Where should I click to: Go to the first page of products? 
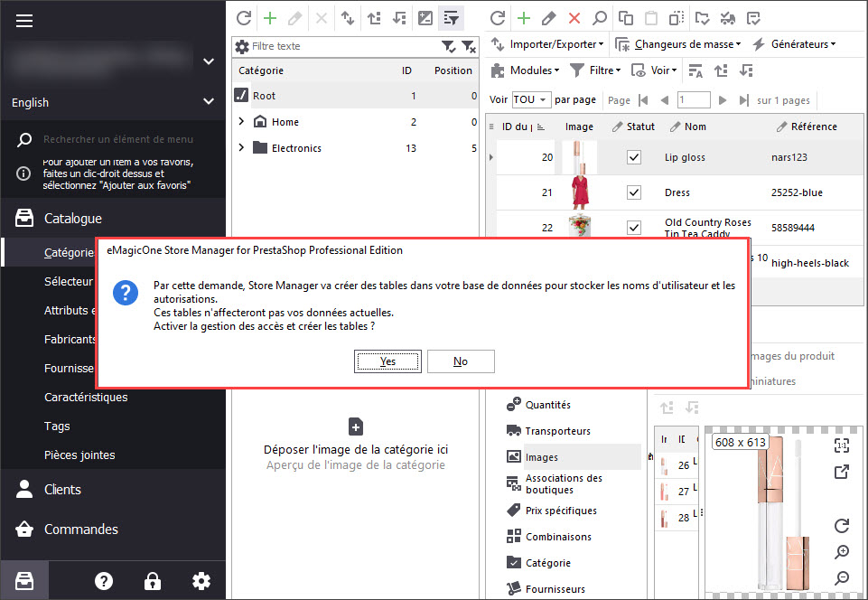643,100
